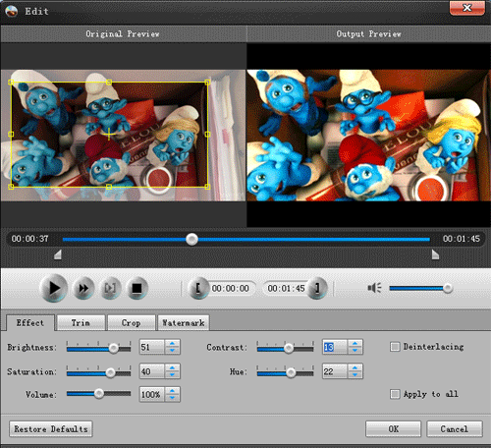This screenshot has height=448, width=491.
Task: Confirm edits with OK button
Action: coord(393,429)
